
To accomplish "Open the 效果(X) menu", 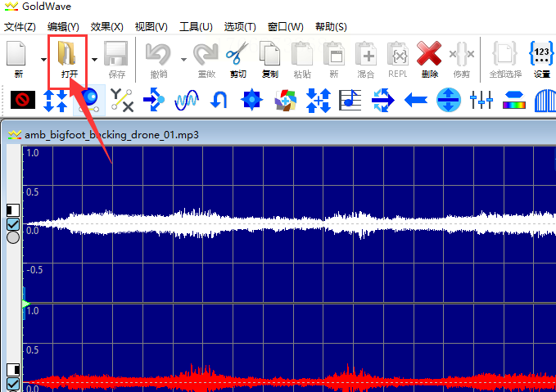I will 106,27.
